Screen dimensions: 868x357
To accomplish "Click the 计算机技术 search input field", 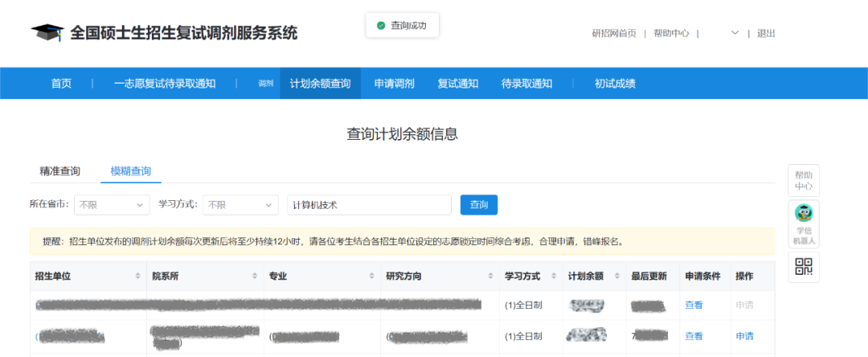I will coord(369,205).
